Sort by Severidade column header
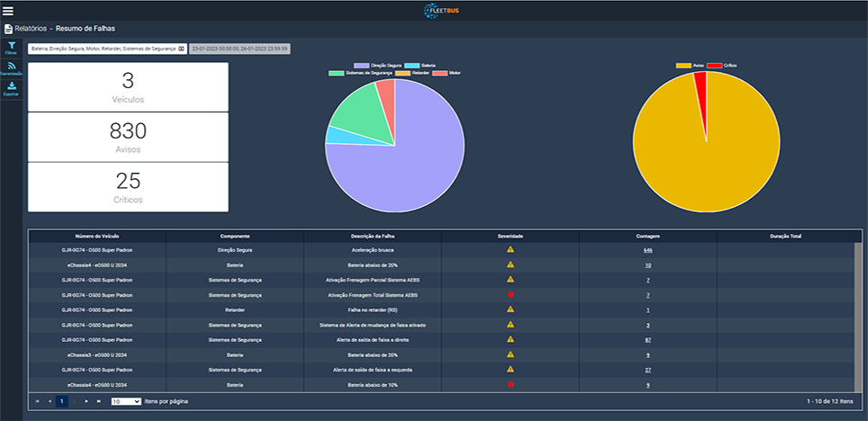The width and height of the screenshot is (868, 421). [510, 236]
